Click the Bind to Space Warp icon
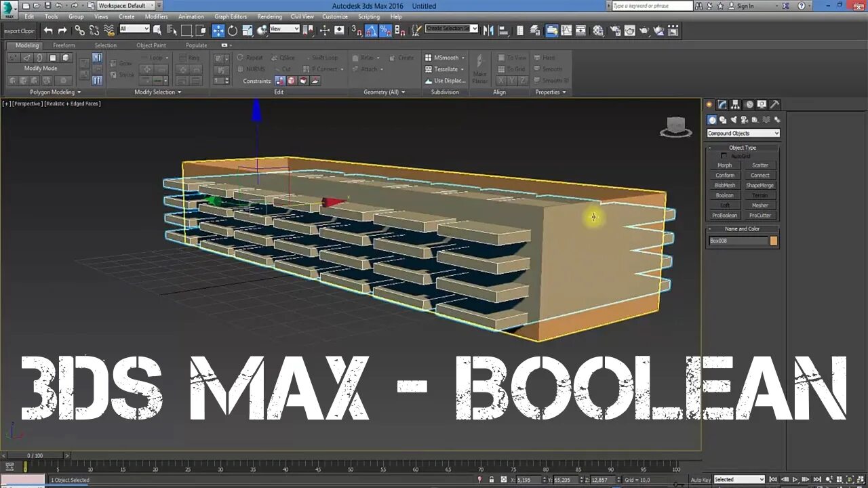The image size is (868, 488). [x=109, y=30]
